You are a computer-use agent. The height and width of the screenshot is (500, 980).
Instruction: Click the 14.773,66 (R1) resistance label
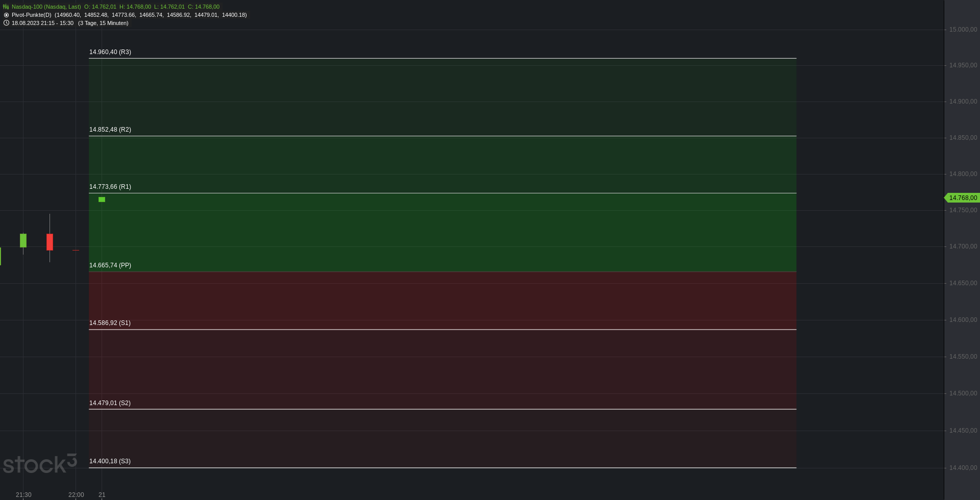[110, 187]
